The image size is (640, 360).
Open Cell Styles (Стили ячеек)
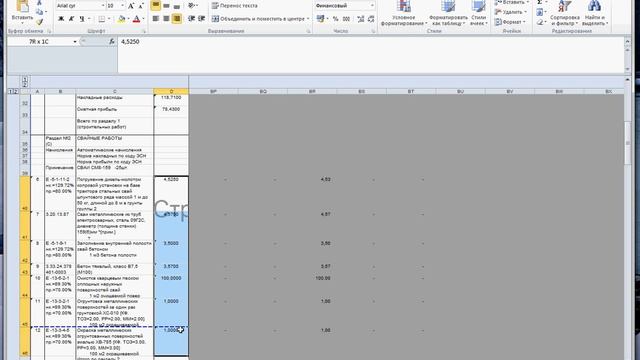pyautogui.click(x=478, y=13)
